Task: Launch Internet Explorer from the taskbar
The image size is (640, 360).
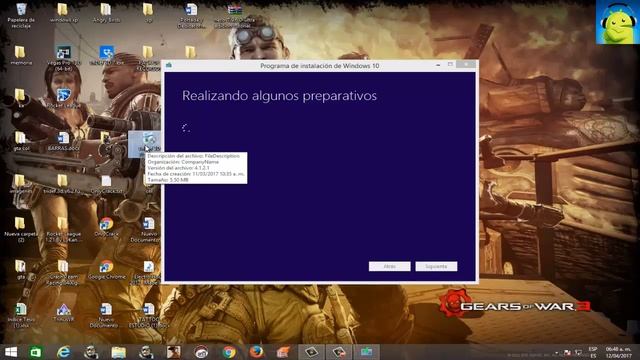Action: click(x=64, y=352)
